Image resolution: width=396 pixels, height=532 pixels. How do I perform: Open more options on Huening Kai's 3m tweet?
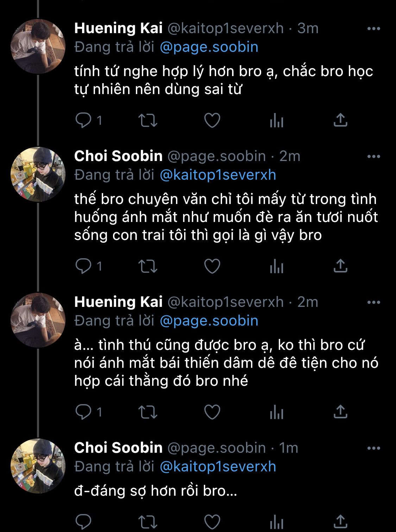(373, 29)
